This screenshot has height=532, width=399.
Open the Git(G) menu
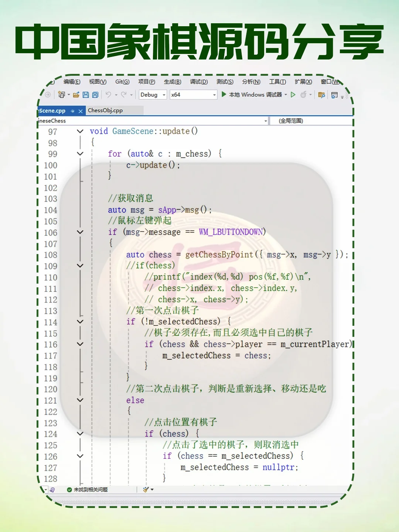pos(122,82)
